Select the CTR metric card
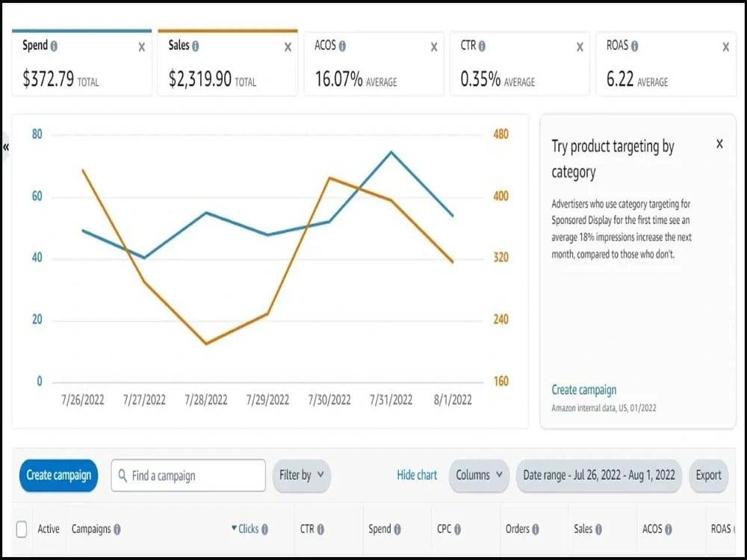This screenshot has width=747, height=560. click(520, 64)
